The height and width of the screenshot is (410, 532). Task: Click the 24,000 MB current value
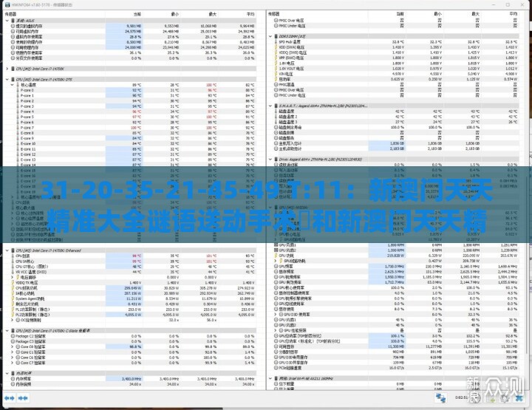click(133, 47)
